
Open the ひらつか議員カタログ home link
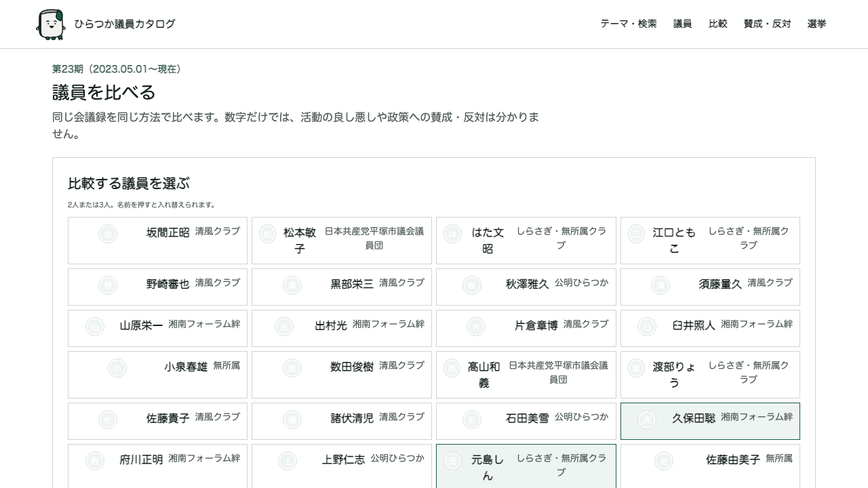[106, 24]
